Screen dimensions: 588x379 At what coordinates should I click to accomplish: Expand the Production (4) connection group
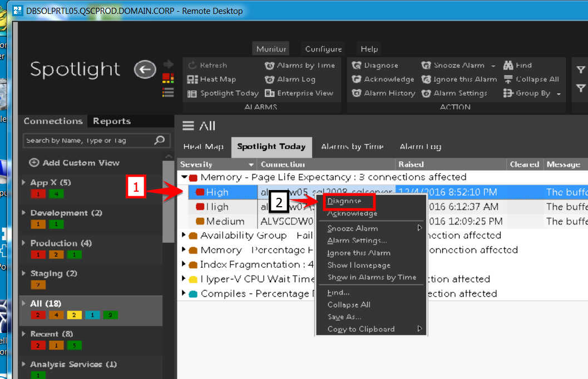[23, 243]
